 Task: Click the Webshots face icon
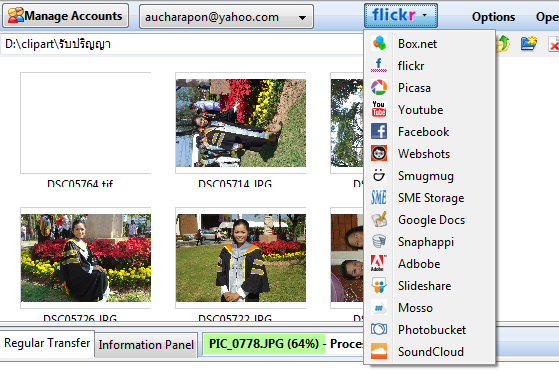pos(379,154)
